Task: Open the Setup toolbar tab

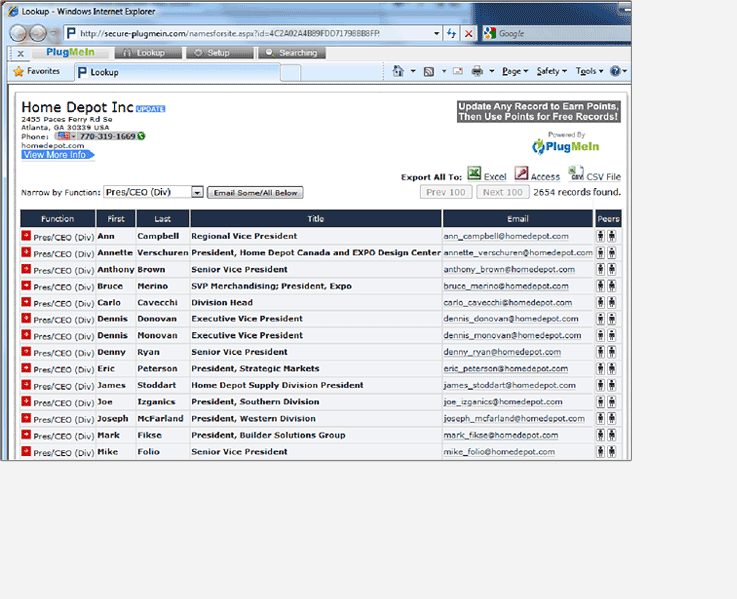Action: pyautogui.click(x=220, y=53)
